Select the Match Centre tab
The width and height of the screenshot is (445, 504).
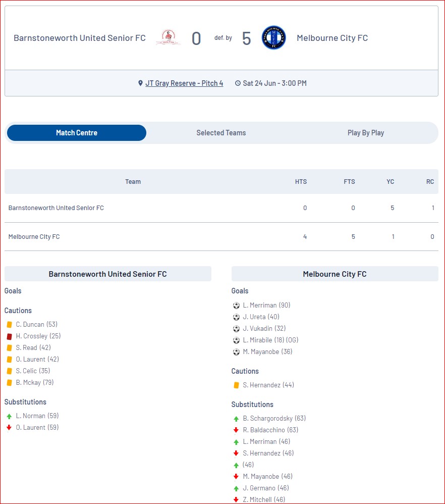(77, 133)
